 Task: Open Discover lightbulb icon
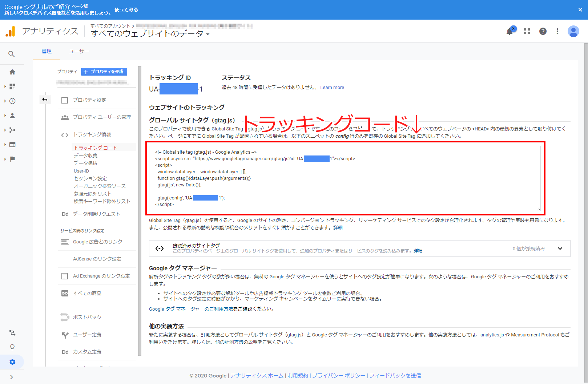12,347
